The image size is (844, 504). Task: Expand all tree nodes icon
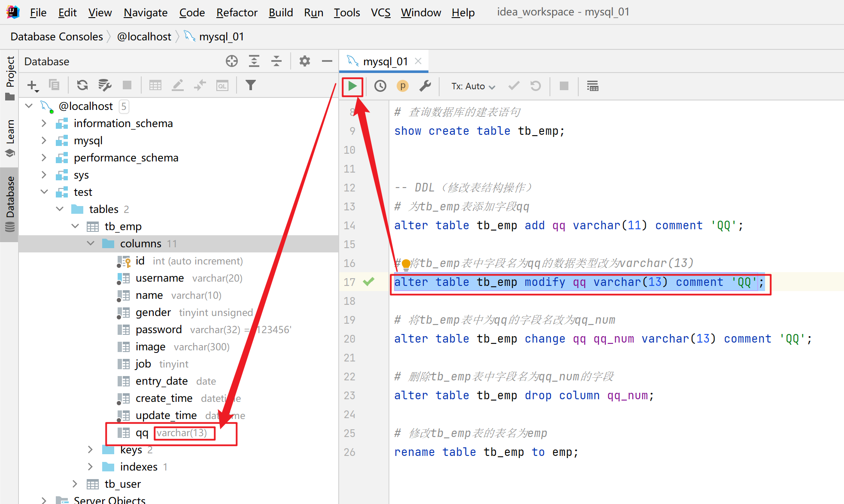pyautogui.click(x=254, y=61)
